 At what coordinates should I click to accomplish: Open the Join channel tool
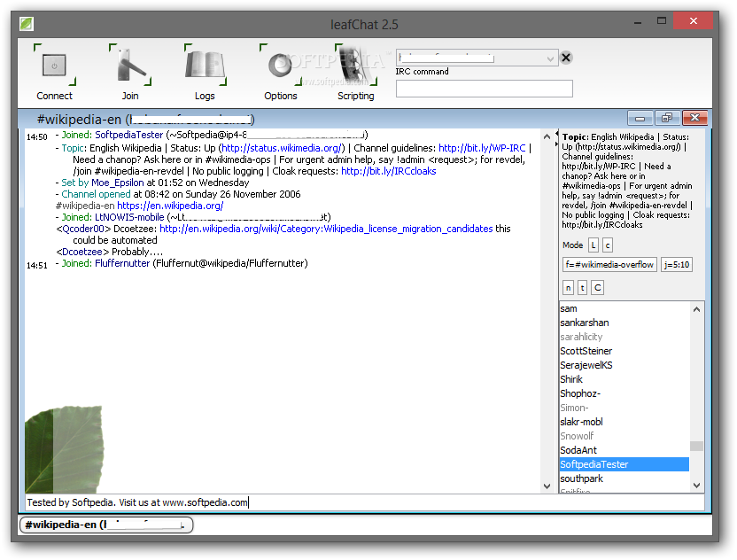click(129, 73)
